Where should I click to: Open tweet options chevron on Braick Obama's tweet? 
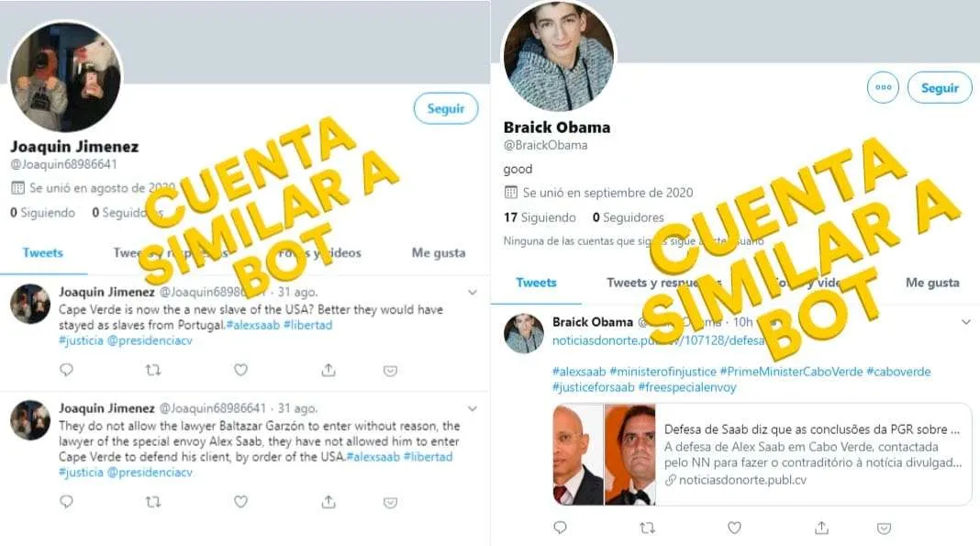pyautogui.click(x=966, y=322)
